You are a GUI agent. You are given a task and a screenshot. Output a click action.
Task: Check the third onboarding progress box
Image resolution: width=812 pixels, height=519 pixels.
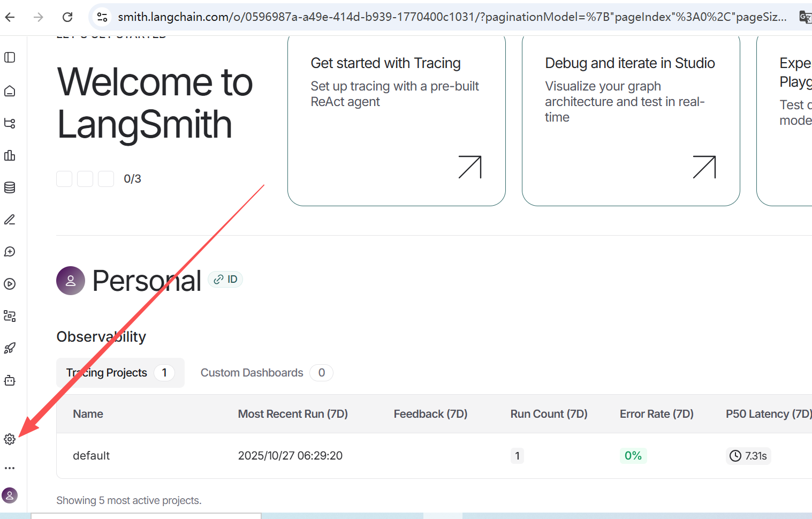pos(106,179)
